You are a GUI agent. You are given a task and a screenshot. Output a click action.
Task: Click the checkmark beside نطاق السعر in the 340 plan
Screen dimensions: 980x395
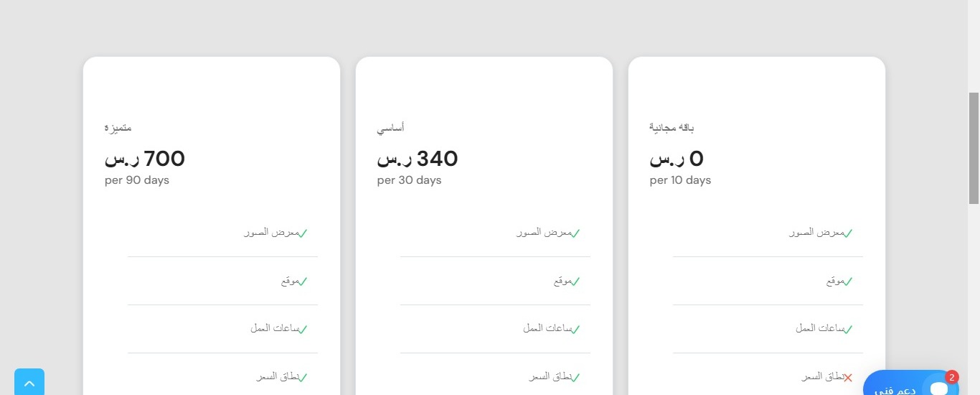(x=575, y=378)
